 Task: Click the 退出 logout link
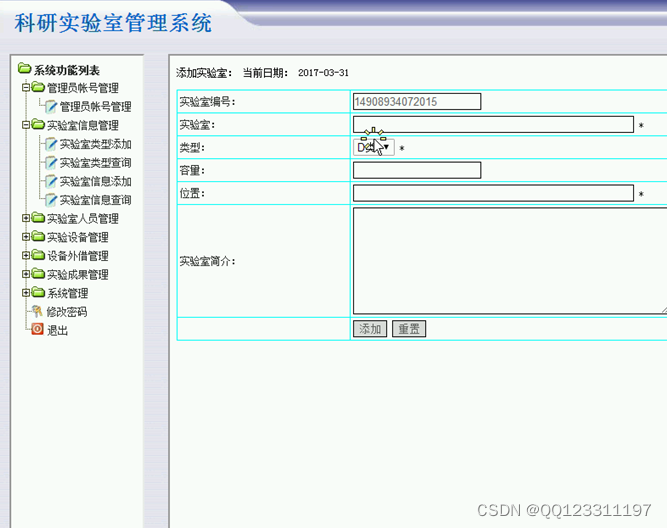click(x=57, y=331)
